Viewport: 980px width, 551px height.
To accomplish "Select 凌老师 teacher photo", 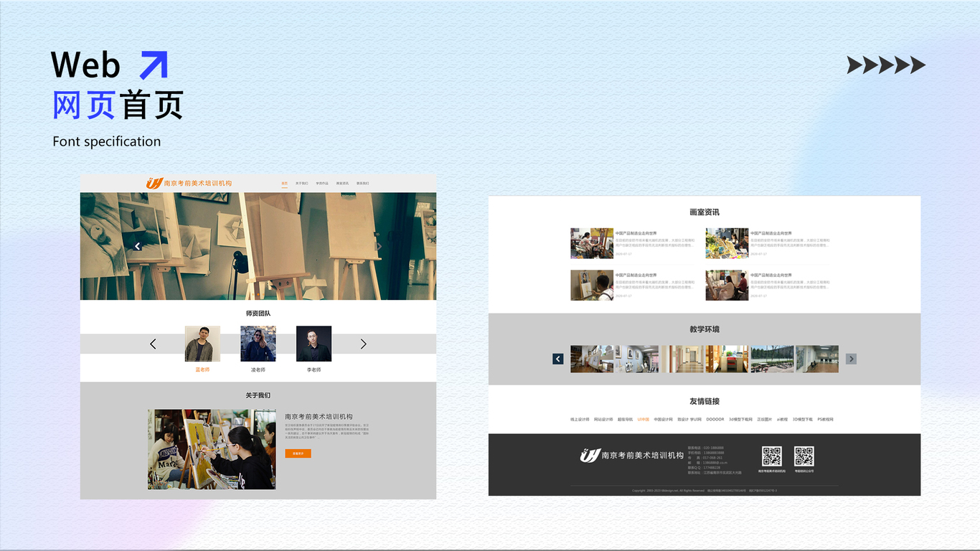I will point(258,344).
